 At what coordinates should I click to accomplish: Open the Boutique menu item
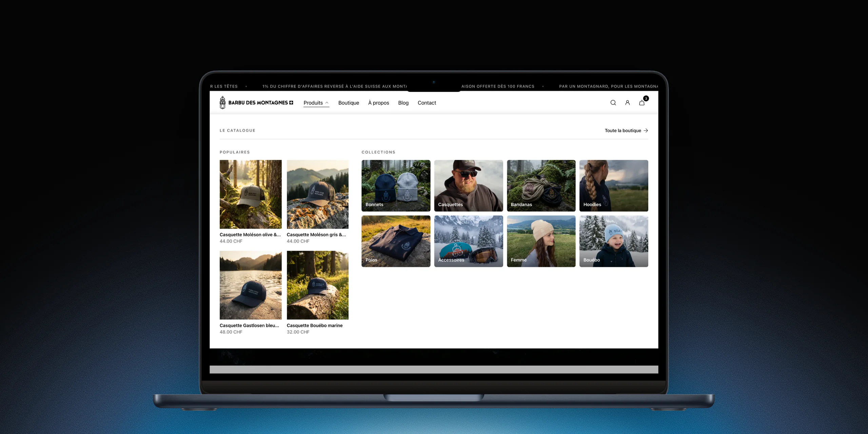(x=349, y=103)
